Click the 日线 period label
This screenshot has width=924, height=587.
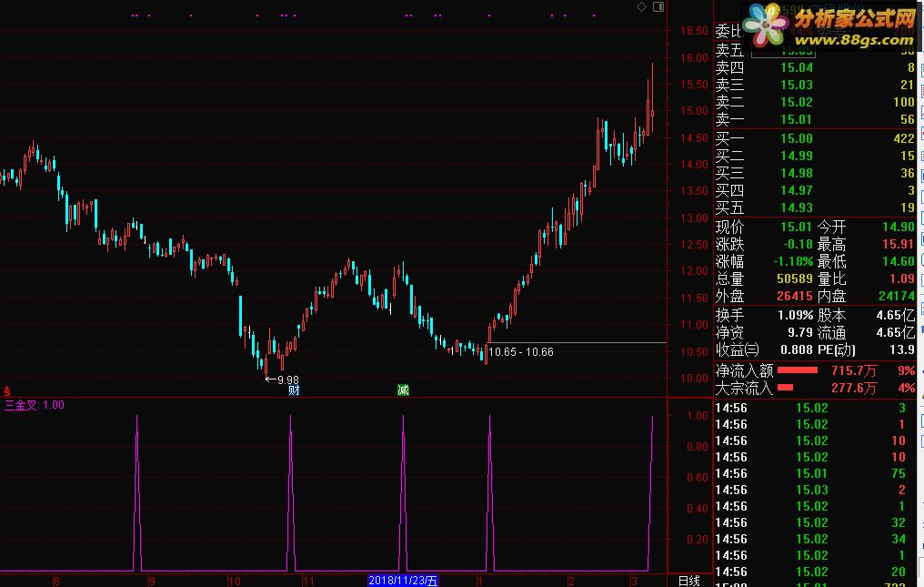688,582
